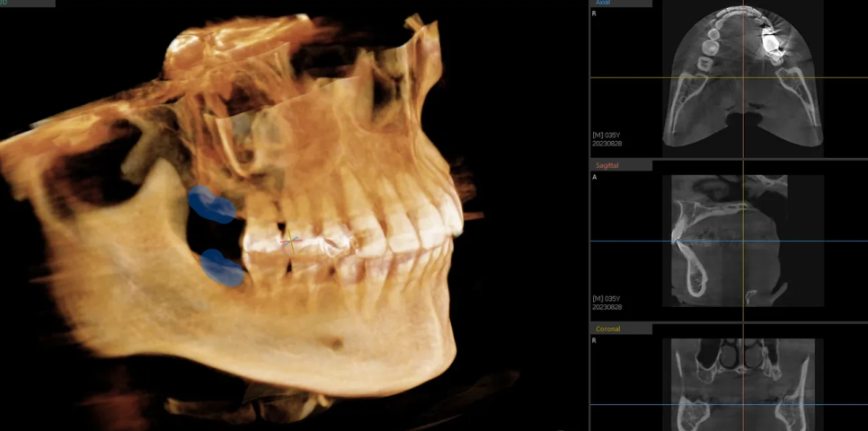
Task: Click the A orientation marker in Sagittal view
Action: point(595,177)
